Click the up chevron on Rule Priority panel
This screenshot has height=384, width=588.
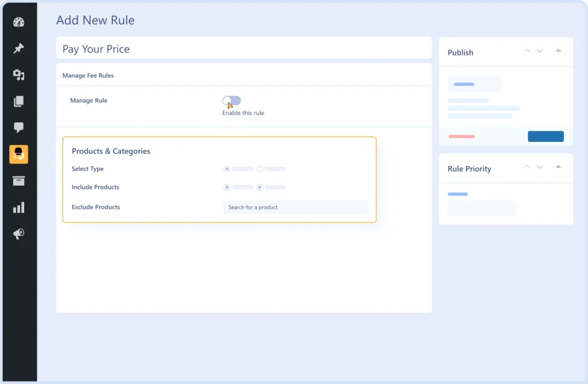(x=527, y=167)
